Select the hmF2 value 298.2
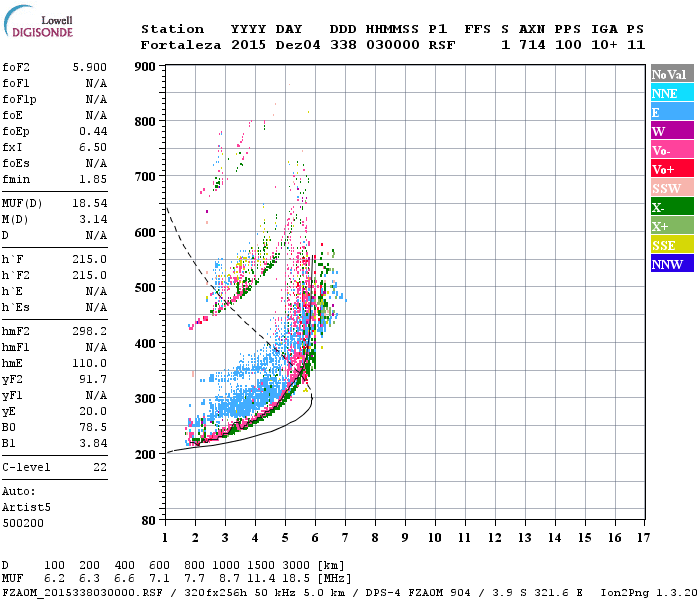The image size is (700, 600). coord(90,331)
